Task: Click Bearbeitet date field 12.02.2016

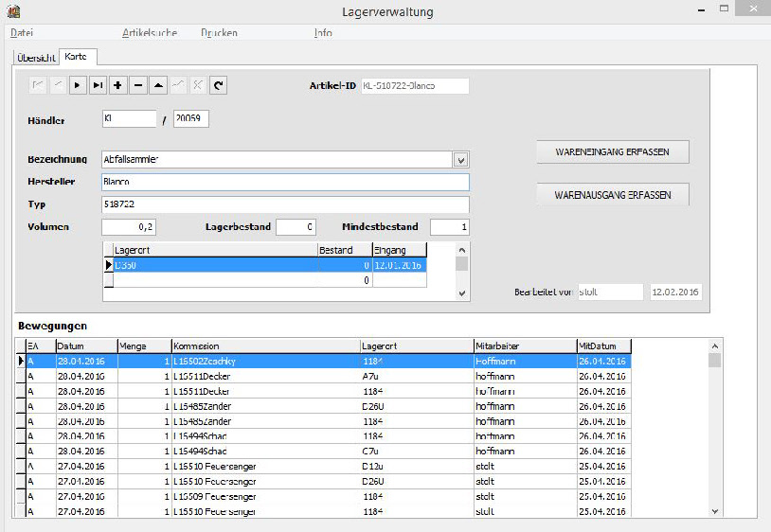Action: 675,292
